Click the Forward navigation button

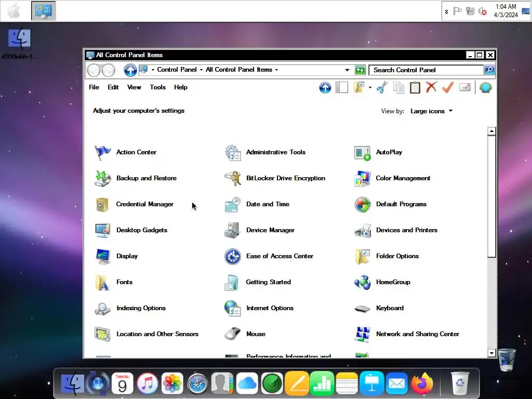pyautogui.click(x=108, y=70)
